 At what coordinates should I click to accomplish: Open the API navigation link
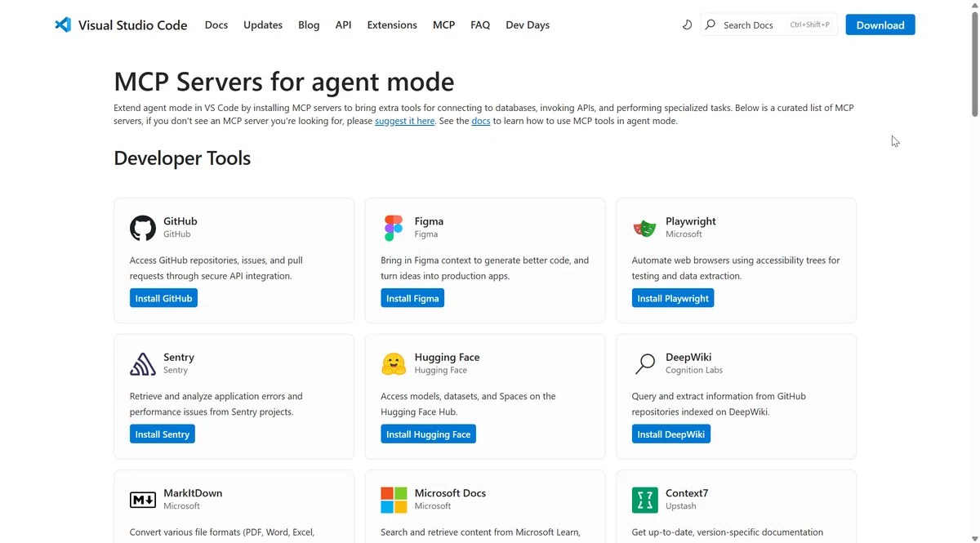[x=343, y=24]
